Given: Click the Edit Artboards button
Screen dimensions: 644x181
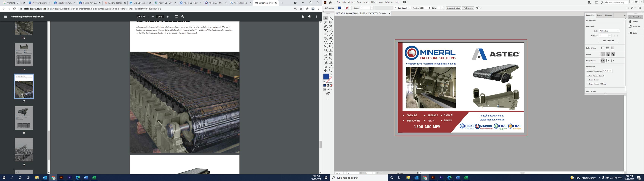Looking at the screenshot, I should click(x=608, y=40).
